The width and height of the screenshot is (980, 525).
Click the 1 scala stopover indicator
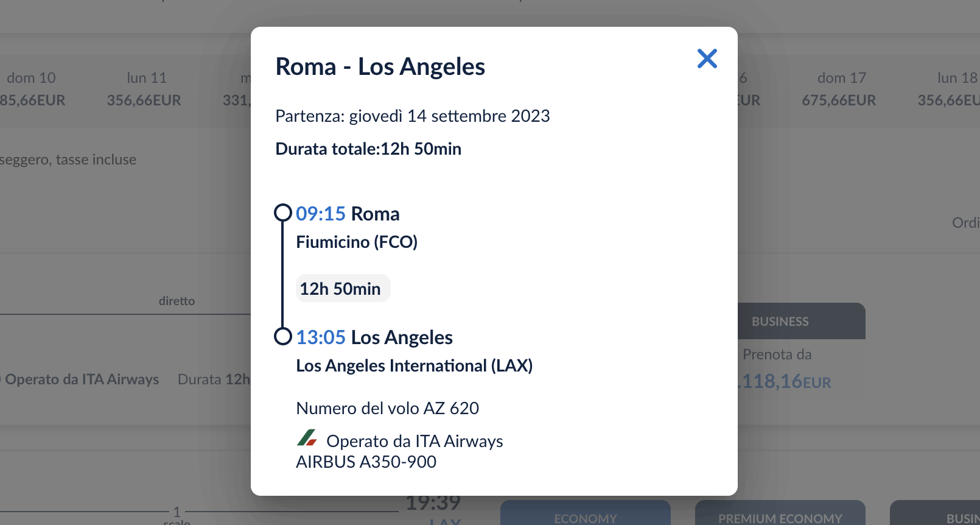[177, 515]
